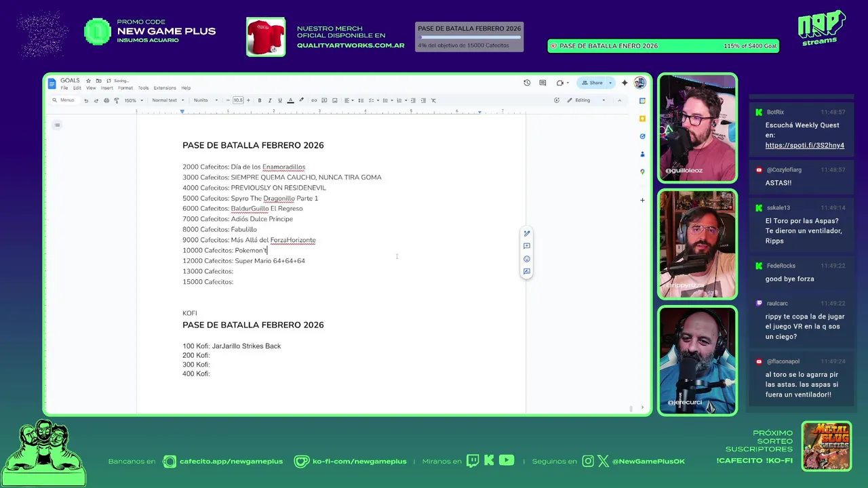This screenshot has width=868, height=488.
Task: Click the Undo arrow in the toolbar
Action: point(86,100)
